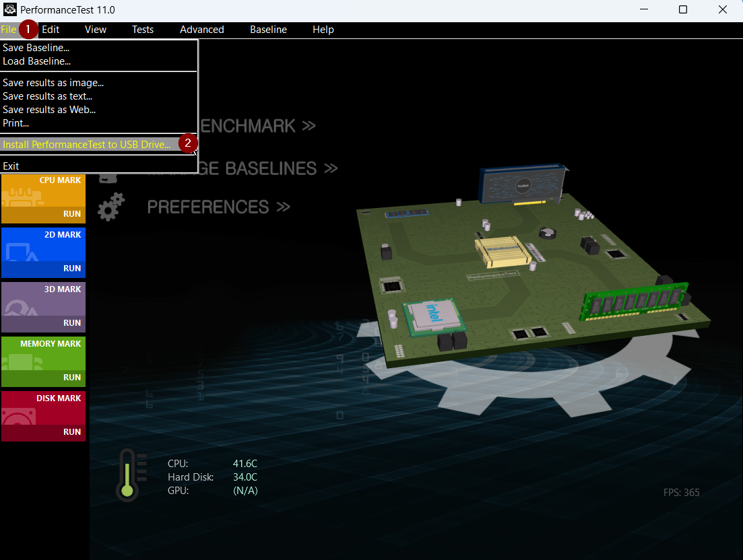743x560 pixels.
Task: Open the Baseline menu
Action: pos(268,30)
